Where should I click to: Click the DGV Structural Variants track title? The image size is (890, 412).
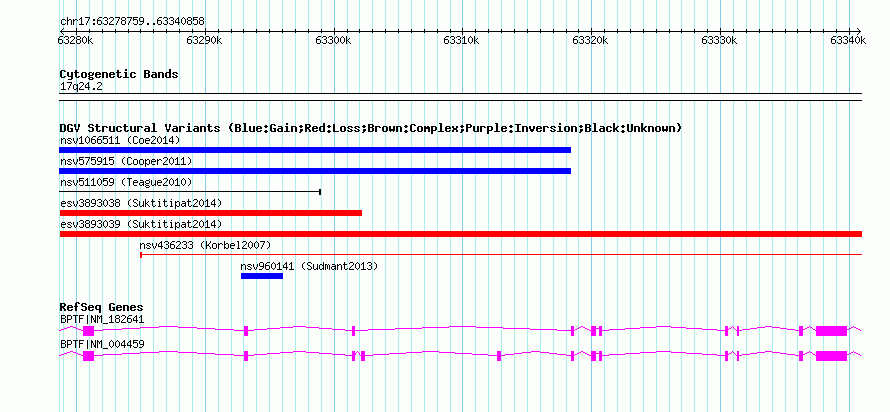coord(371,128)
